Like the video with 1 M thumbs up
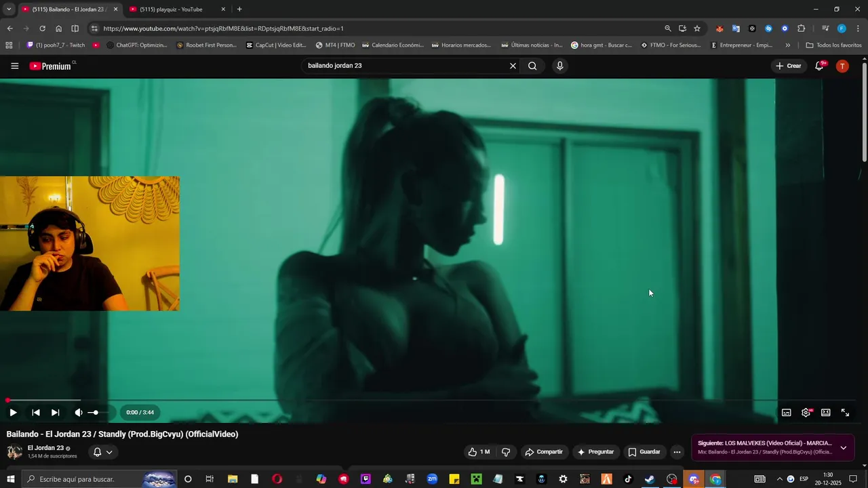Screen dimensions: 868x488 (479, 452)
